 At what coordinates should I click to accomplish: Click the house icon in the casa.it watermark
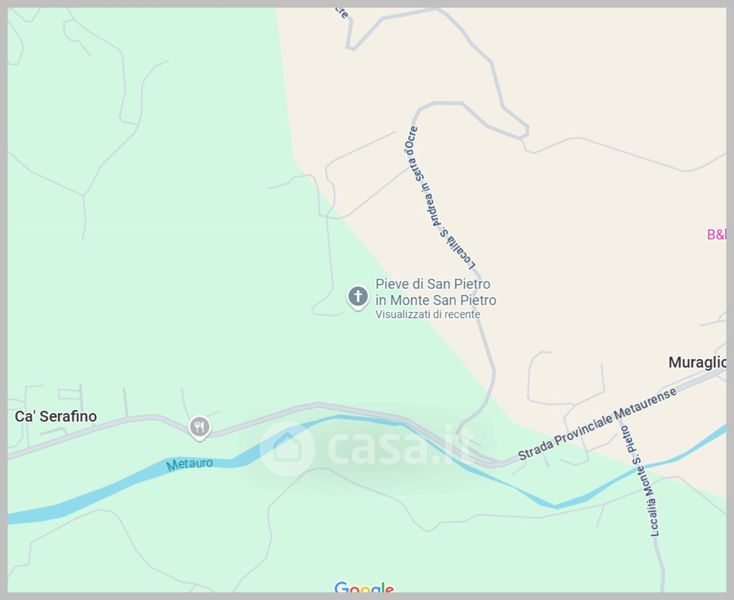pos(287,449)
